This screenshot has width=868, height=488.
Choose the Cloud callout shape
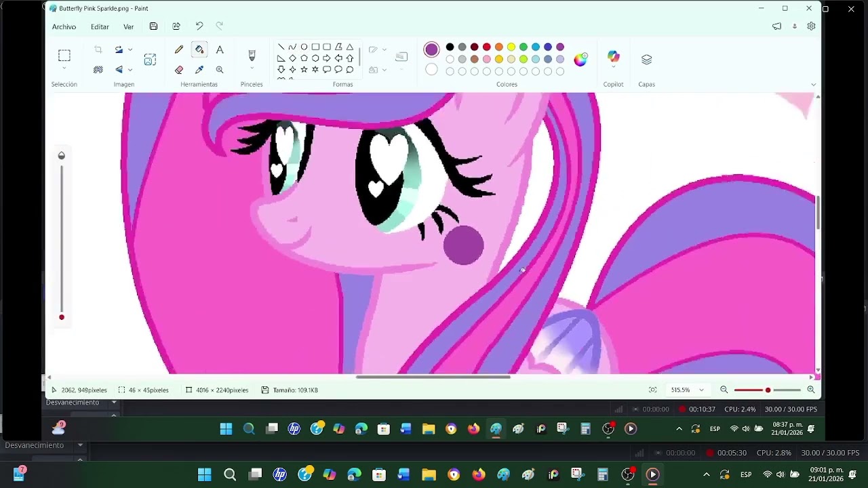point(350,70)
